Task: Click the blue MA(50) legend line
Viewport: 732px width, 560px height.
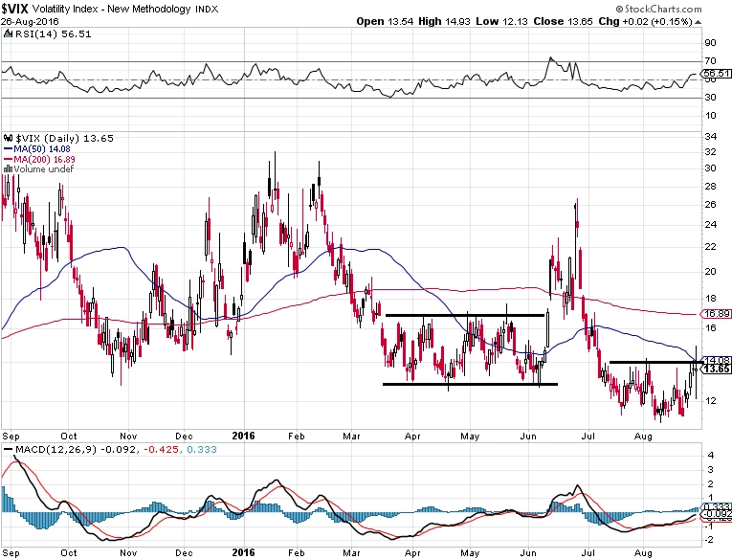Action: pos(9,149)
